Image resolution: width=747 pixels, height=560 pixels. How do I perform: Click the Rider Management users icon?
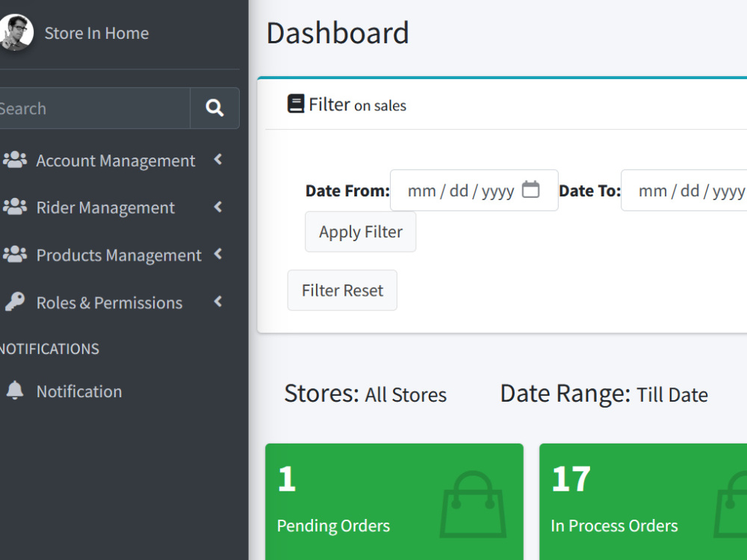click(x=15, y=207)
